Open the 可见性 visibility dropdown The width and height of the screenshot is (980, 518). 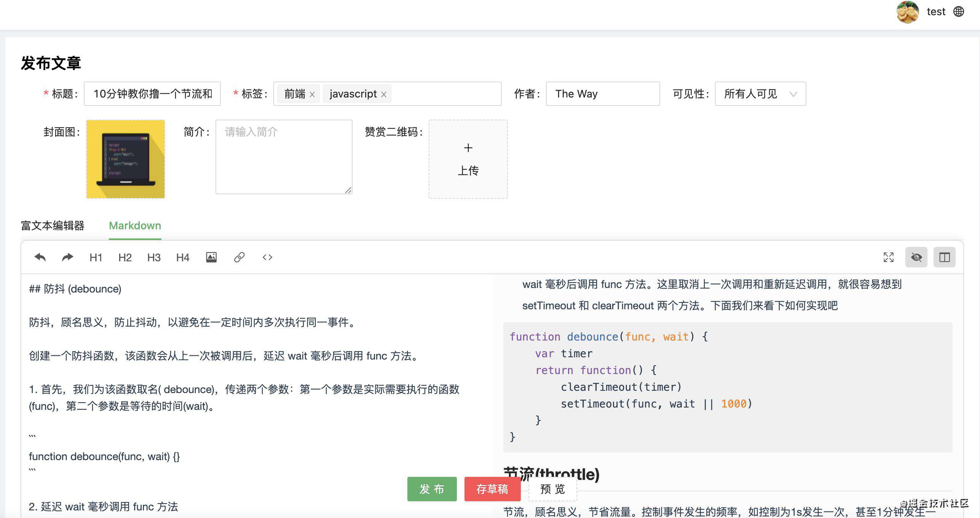pyautogui.click(x=760, y=94)
